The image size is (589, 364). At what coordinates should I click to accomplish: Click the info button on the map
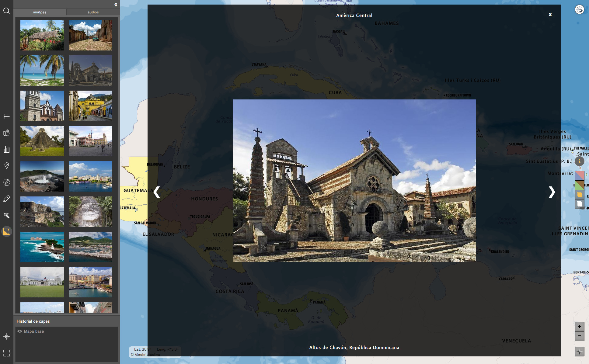[x=579, y=161]
